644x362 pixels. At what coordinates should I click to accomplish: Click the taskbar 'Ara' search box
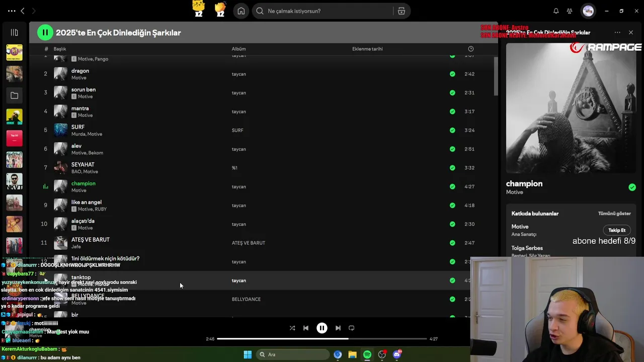pos(292,354)
